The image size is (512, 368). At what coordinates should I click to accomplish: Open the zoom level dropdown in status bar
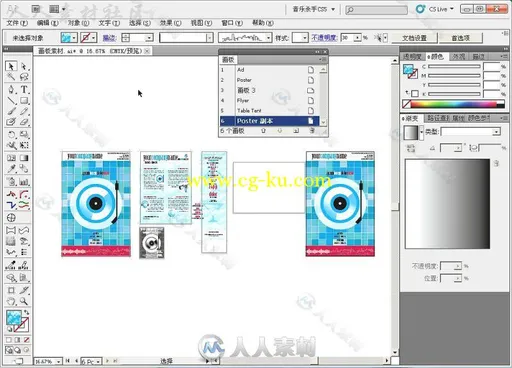click(59, 361)
